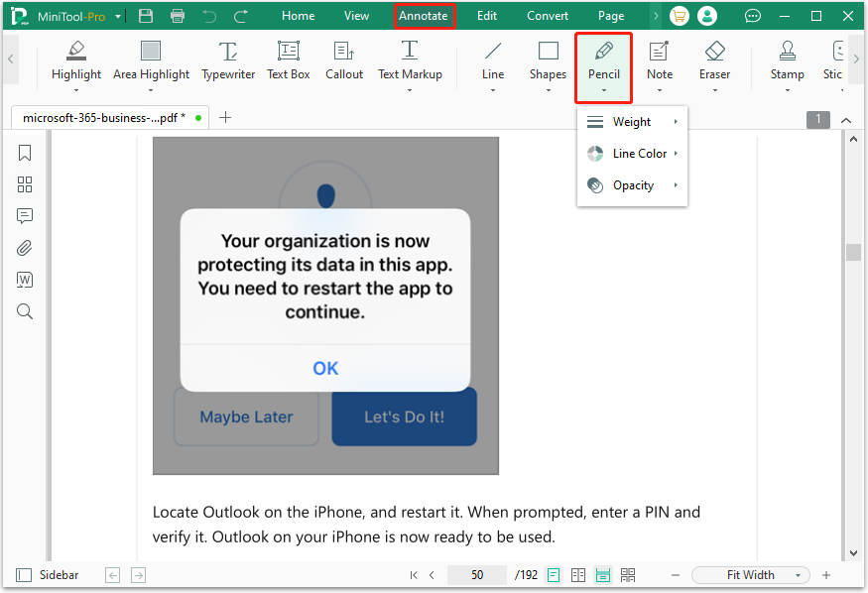The height and width of the screenshot is (593, 868).
Task: Show page thumbnails panel in sidebar
Action: 25,184
